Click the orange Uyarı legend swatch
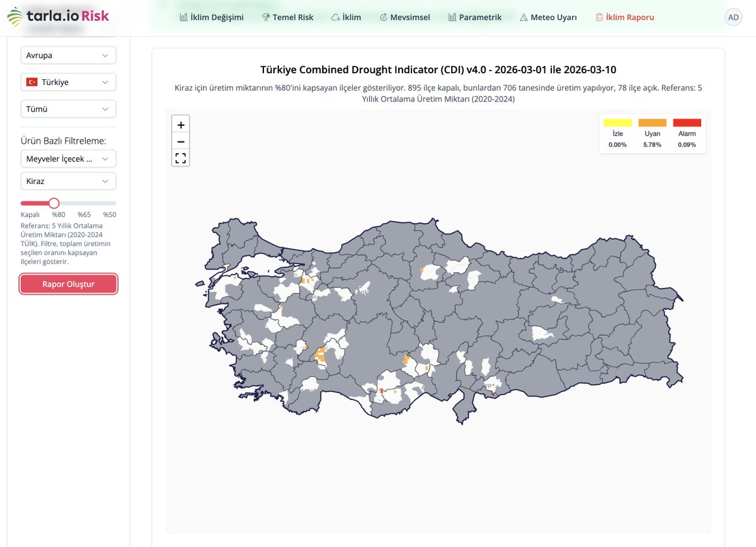Image resolution: width=756 pixels, height=547 pixels. pyautogui.click(x=652, y=122)
